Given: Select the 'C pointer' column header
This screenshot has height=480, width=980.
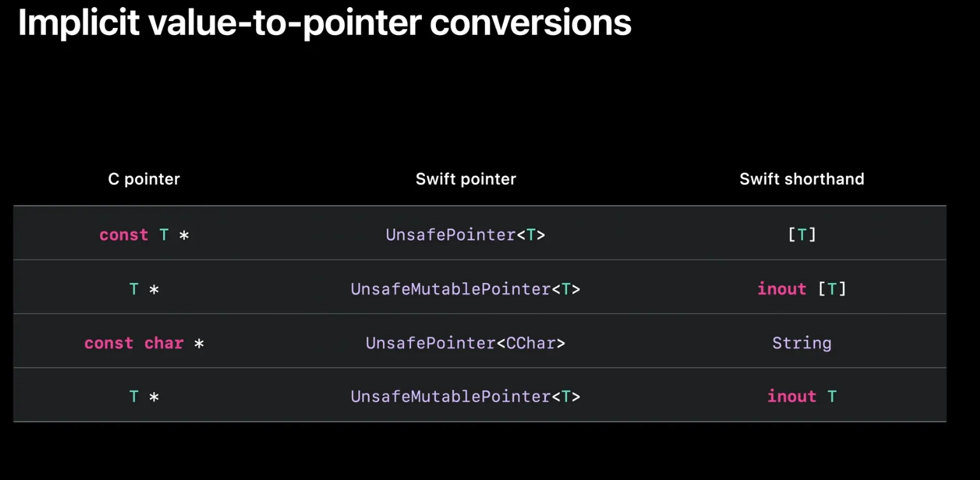Looking at the screenshot, I should click(144, 179).
